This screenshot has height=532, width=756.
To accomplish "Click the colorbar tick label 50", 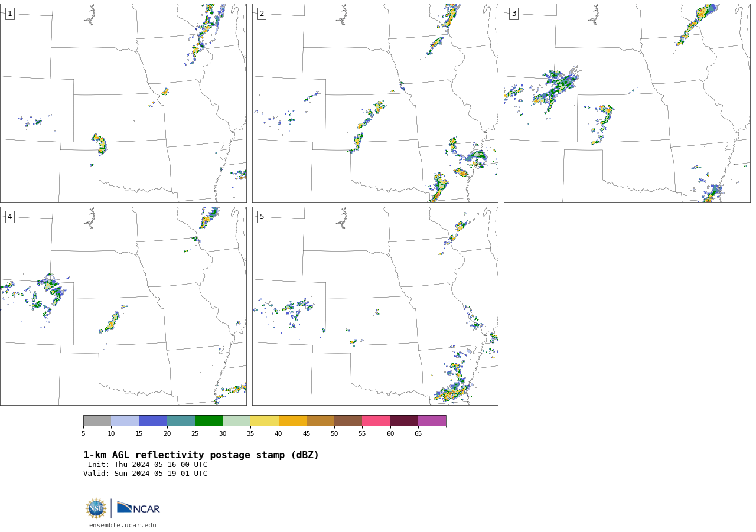I will (x=334, y=434).
